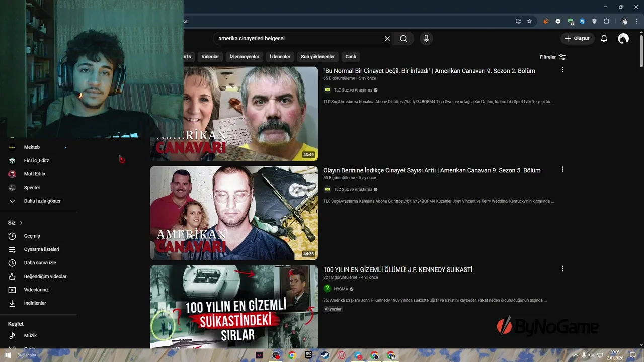Open TLC Suç ve Araştırma channel under 2. Bölüm video
Viewport: 644px width, 362px height.
[353, 90]
